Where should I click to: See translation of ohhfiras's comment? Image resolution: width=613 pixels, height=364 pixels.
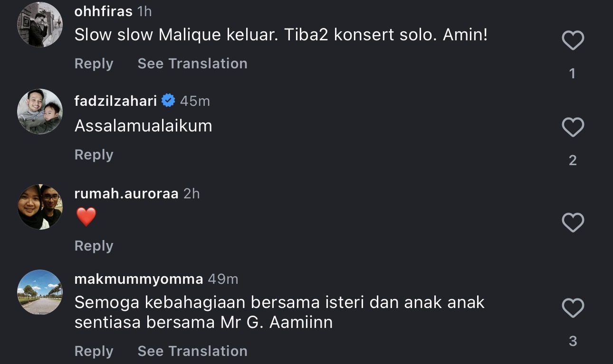tap(192, 64)
